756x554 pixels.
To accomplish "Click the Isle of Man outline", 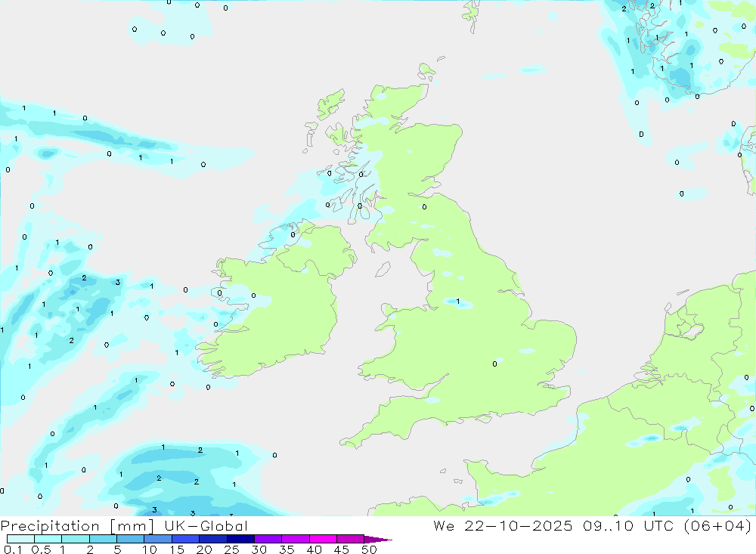I will pos(383,269).
